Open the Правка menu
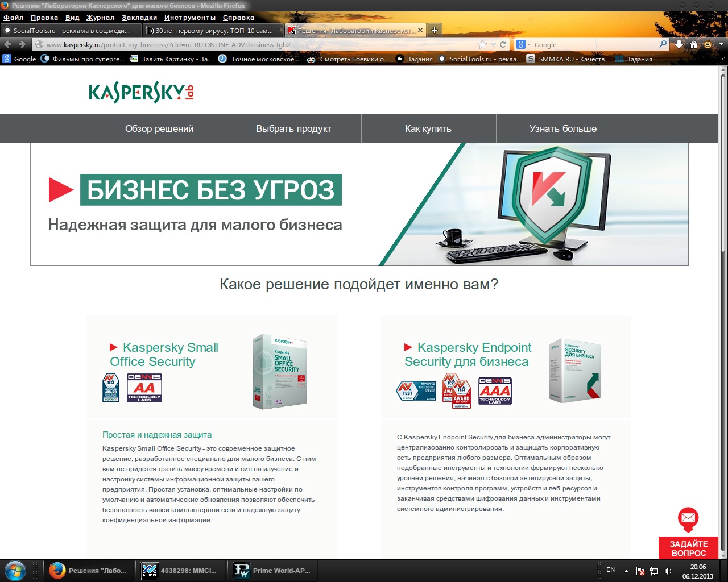The image size is (728, 582). (44, 18)
